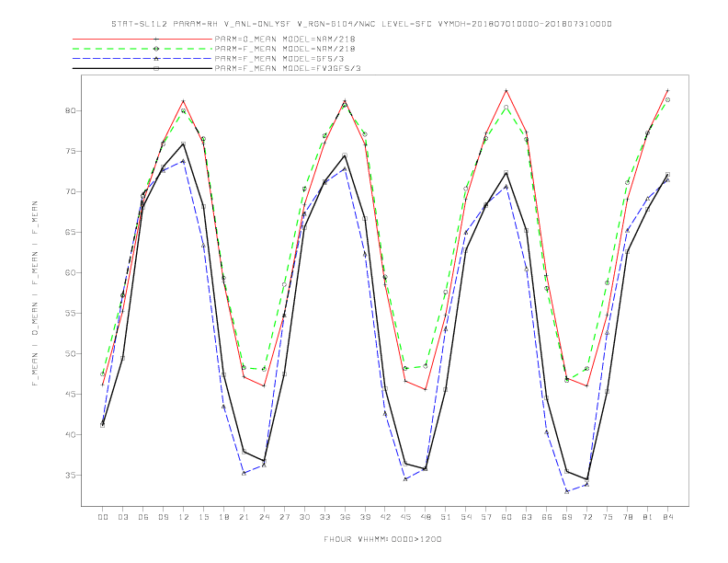Select legend label PARM=F_MEAN MODEL=NAM/218
Image resolution: width=728 pixels, height=563 pixels.
(285, 49)
